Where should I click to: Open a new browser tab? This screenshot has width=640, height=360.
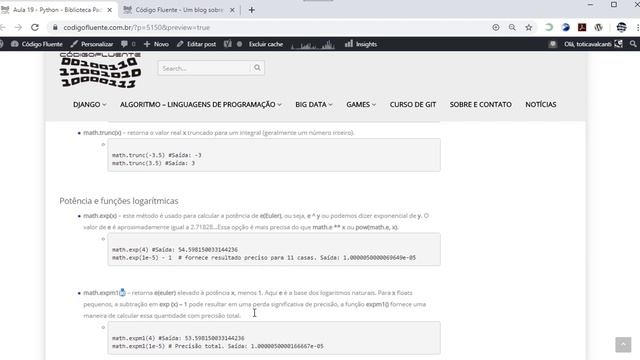coord(251,10)
